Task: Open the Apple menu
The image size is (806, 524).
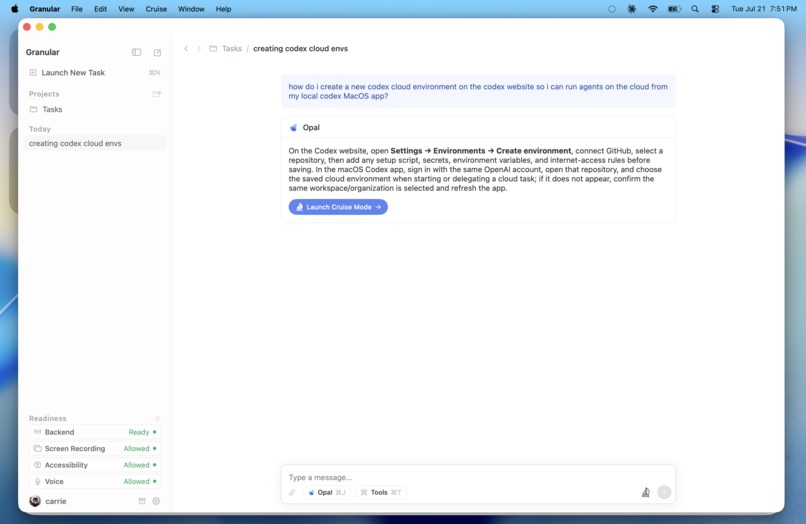Action: (x=15, y=9)
